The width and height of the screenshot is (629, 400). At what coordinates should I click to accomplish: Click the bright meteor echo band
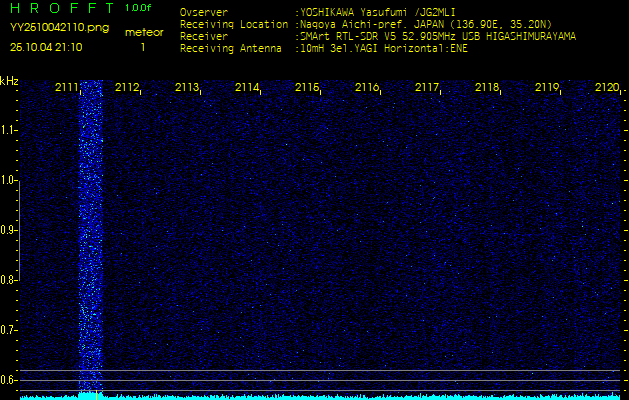(x=91, y=240)
